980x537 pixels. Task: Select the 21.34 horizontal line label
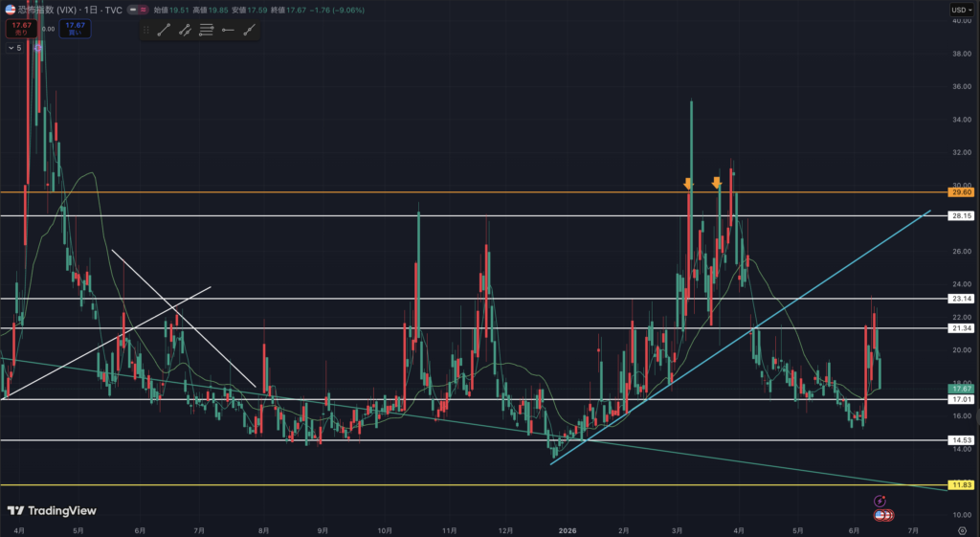pyautogui.click(x=961, y=328)
